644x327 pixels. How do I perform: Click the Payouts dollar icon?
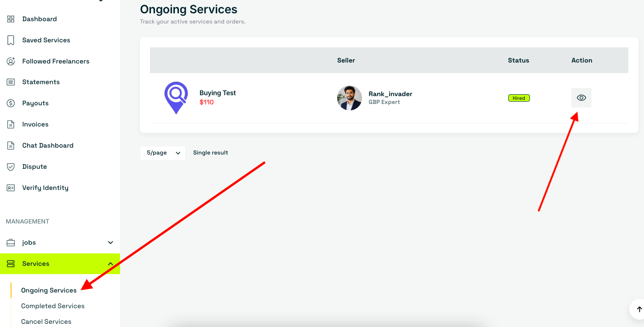(x=11, y=103)
